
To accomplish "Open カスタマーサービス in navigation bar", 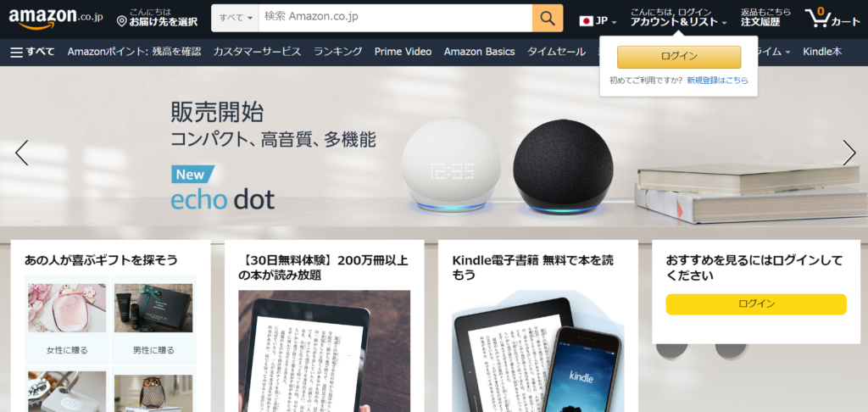I will point(257,52).
